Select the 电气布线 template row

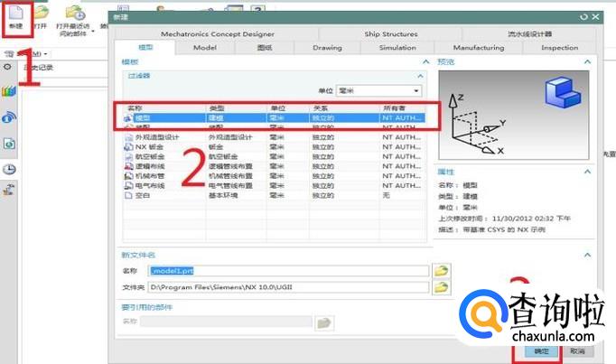pos(275,185)
